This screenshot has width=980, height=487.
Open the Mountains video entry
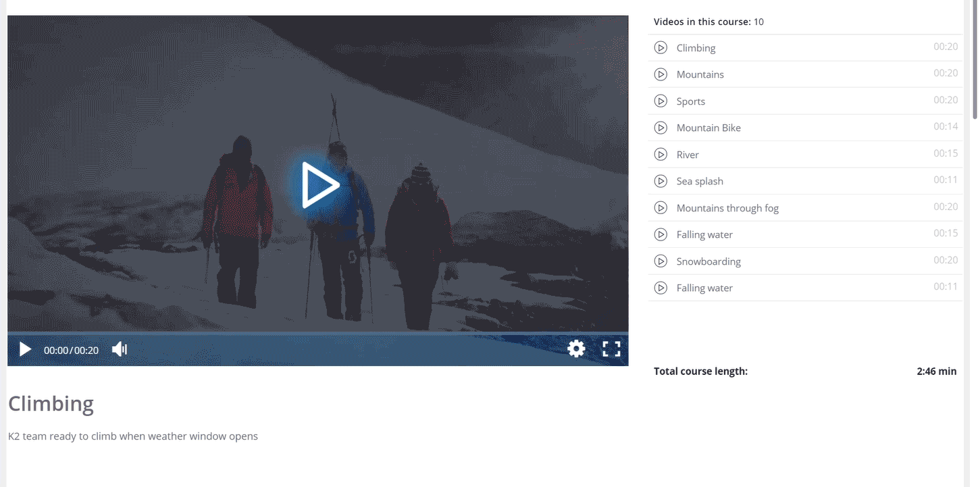[700, 74]
